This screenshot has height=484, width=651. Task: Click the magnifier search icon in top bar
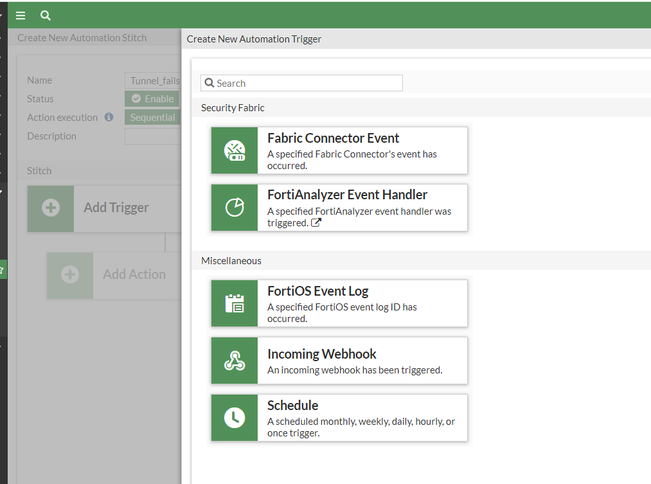(45, 15)
